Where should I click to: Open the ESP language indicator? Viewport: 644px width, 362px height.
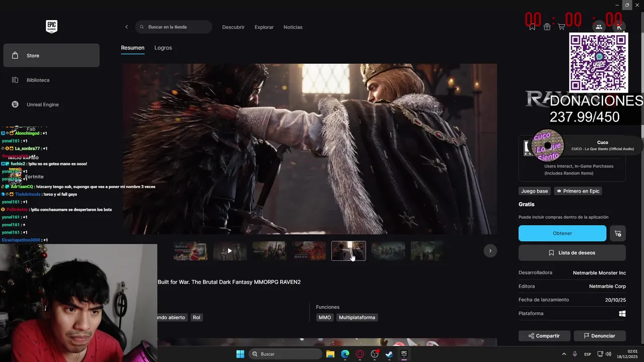point(588,354)
